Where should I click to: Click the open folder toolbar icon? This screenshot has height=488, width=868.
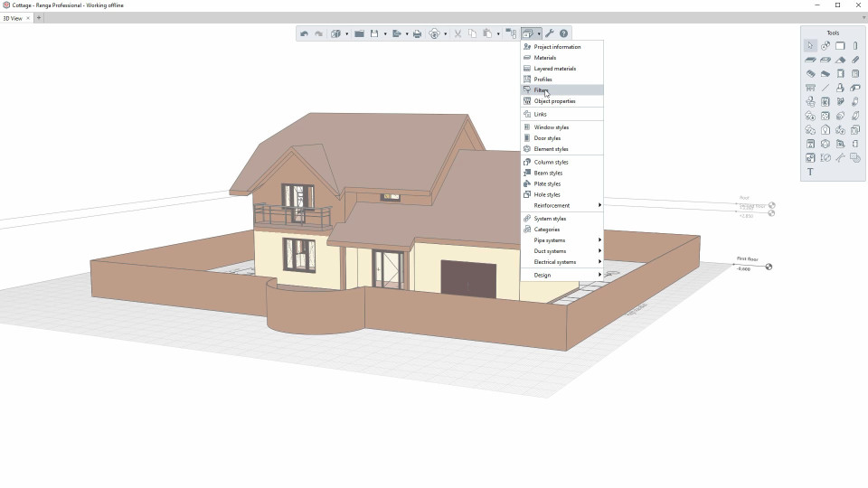(x=359, y=33)
